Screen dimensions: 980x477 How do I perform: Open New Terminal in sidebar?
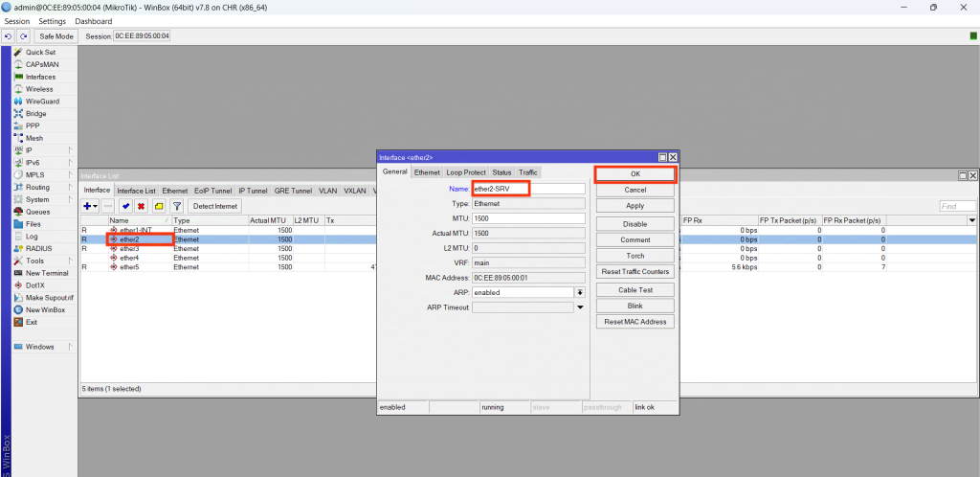tap(46, 273)
